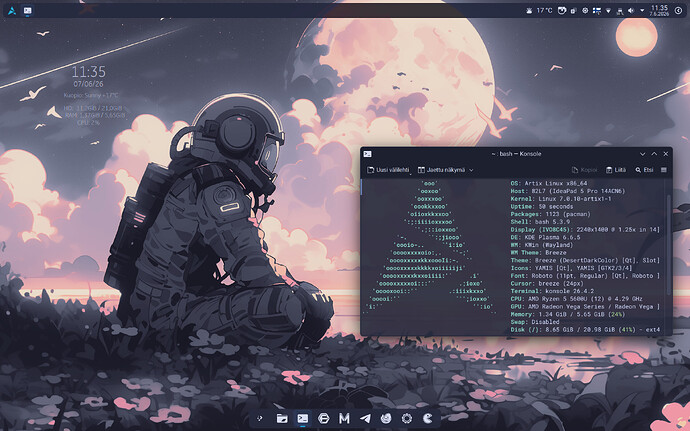Click the 'DE: KDE Plasma 6.6.5' line
The height and width of the screenshot is (431, 690).
(x=545, y=237)
